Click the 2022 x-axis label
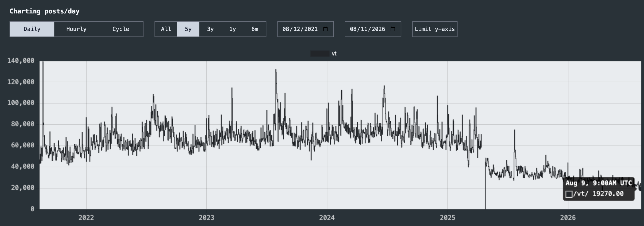644x226 pixels. coord(86,218)
